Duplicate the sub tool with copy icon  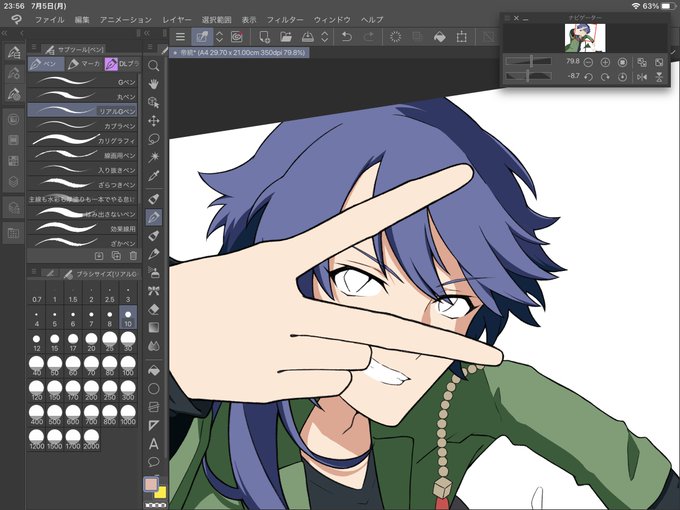(116, 256)
